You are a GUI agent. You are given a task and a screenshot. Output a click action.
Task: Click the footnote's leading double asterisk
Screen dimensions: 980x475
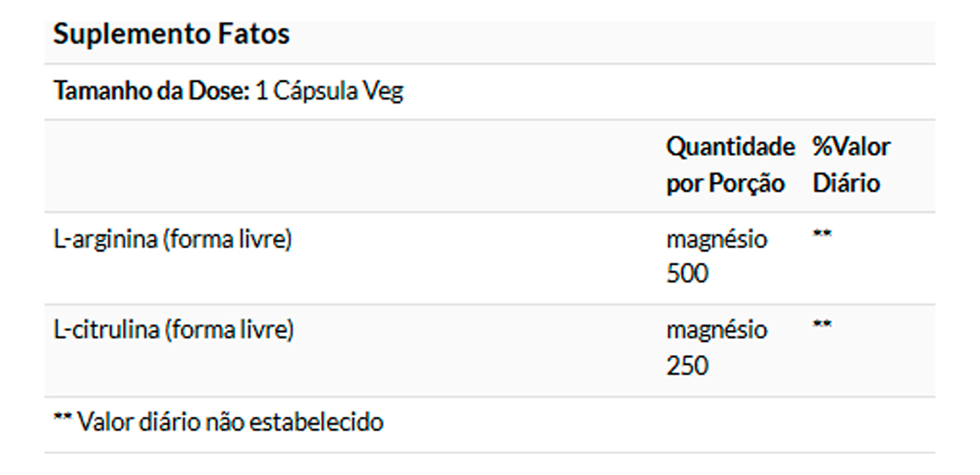(x=63, y=421)
